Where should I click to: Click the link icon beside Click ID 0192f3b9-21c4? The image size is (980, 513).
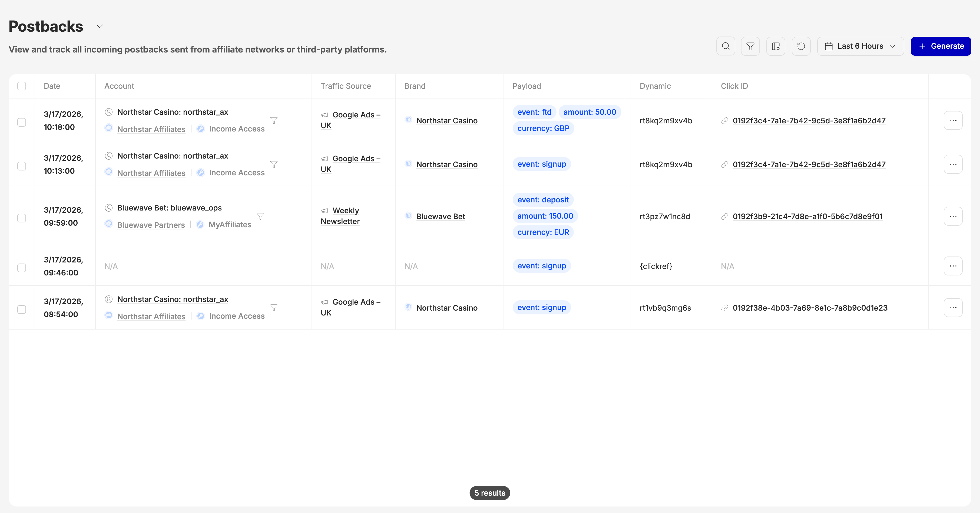point(725,216)
